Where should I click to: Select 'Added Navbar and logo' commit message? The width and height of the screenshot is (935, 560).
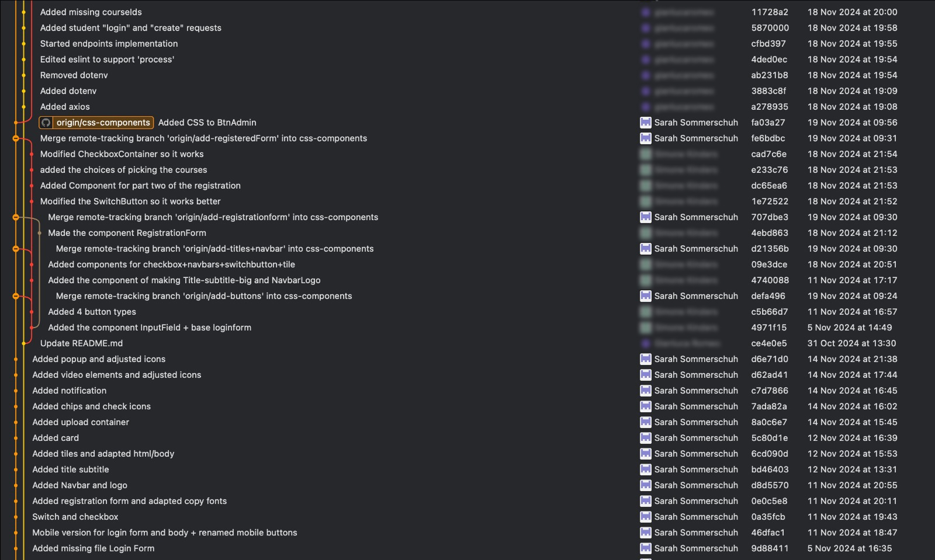[79, 485]
